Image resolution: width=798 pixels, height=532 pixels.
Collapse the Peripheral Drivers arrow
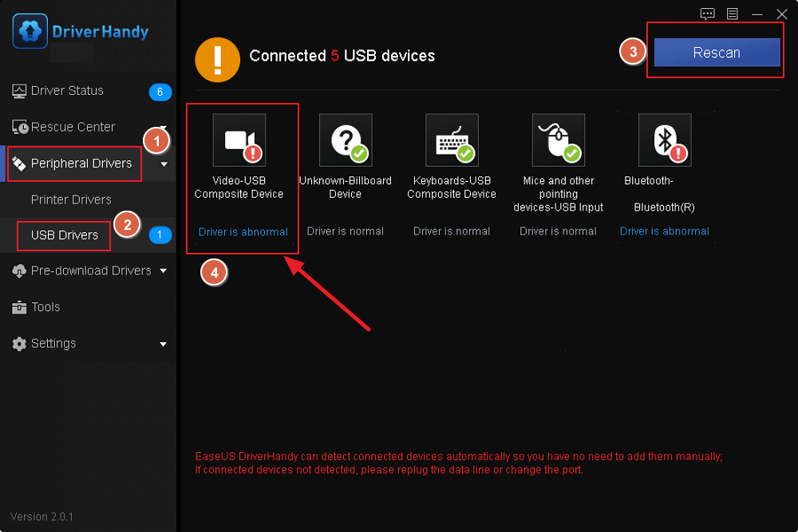pyautogui.click(x=164, y=164)
